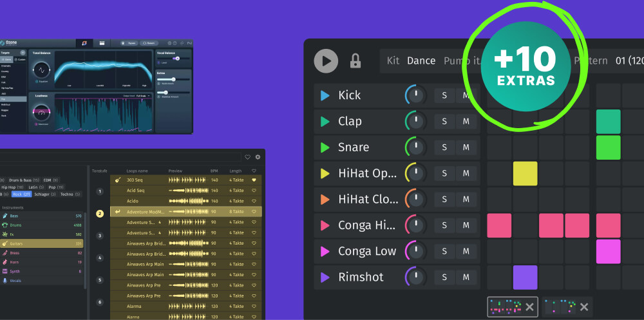644x320 pixels.
Task: Preview the HiHat Closed sound, orange triangle
Action: point(325,200)
